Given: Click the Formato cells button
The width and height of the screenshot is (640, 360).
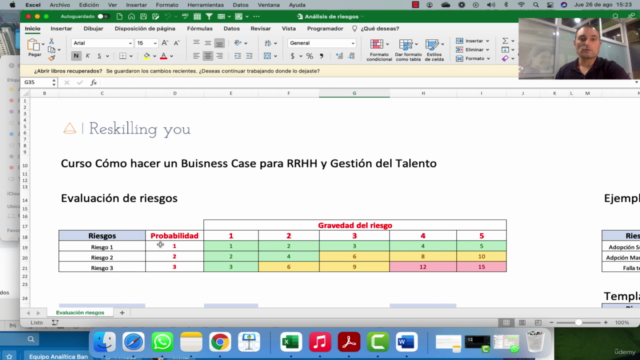Looking at the screenshot, I should click(x=473, y=58).
